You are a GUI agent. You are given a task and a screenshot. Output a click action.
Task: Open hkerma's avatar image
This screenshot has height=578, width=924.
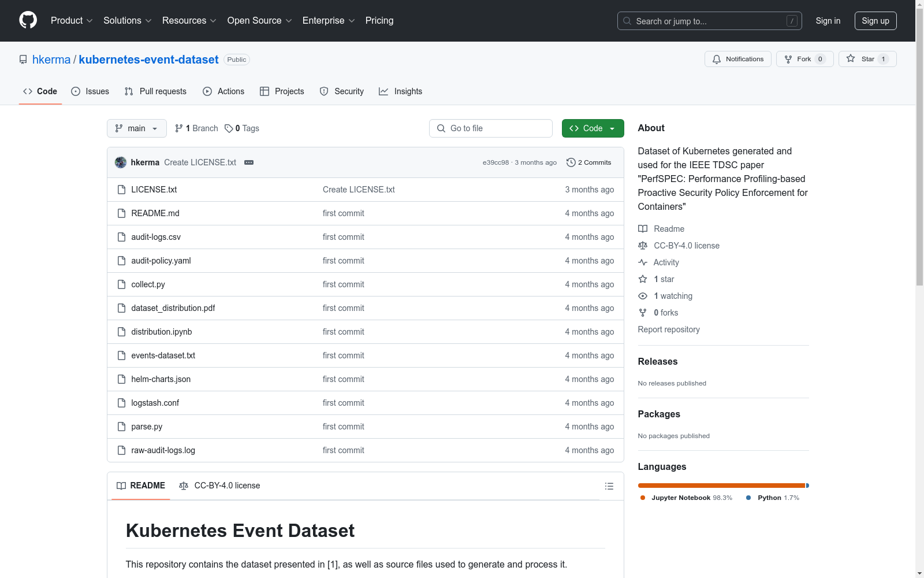(121, 162)
